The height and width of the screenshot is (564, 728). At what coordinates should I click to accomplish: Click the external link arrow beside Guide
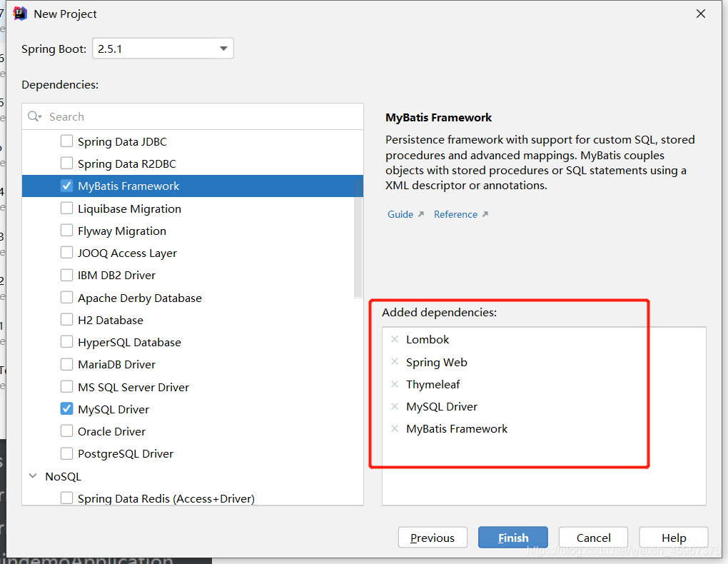[x=420, y=213]
